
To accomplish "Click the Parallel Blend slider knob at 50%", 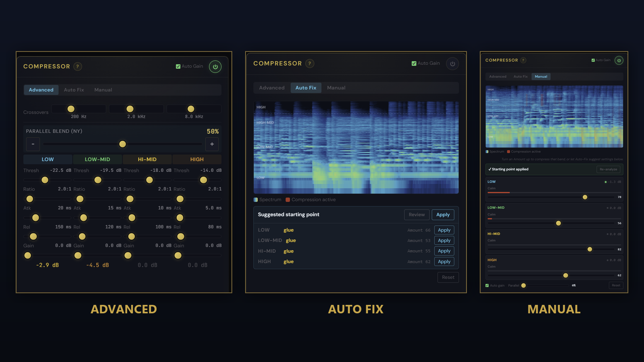I will tap(123, 144).
